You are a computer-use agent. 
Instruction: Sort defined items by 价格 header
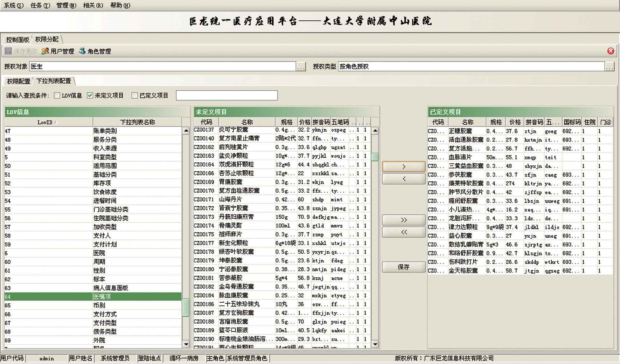coord(515,122)
